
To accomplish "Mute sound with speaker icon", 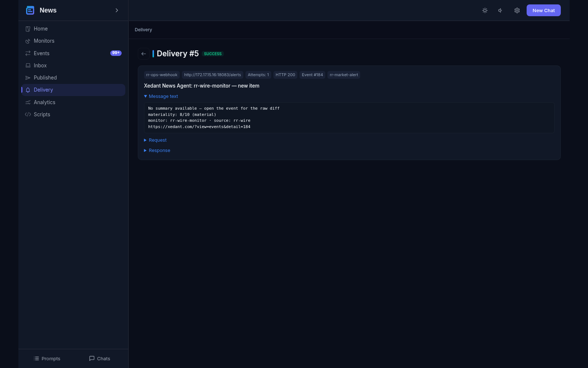I will pyautogui.click(x=501, y=10).
